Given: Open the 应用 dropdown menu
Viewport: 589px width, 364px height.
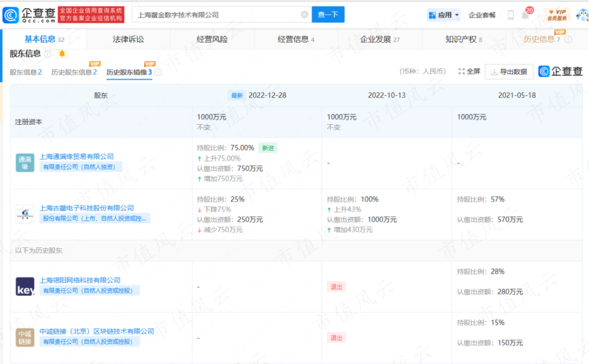Looking at the screenshot, I should 444,15.
